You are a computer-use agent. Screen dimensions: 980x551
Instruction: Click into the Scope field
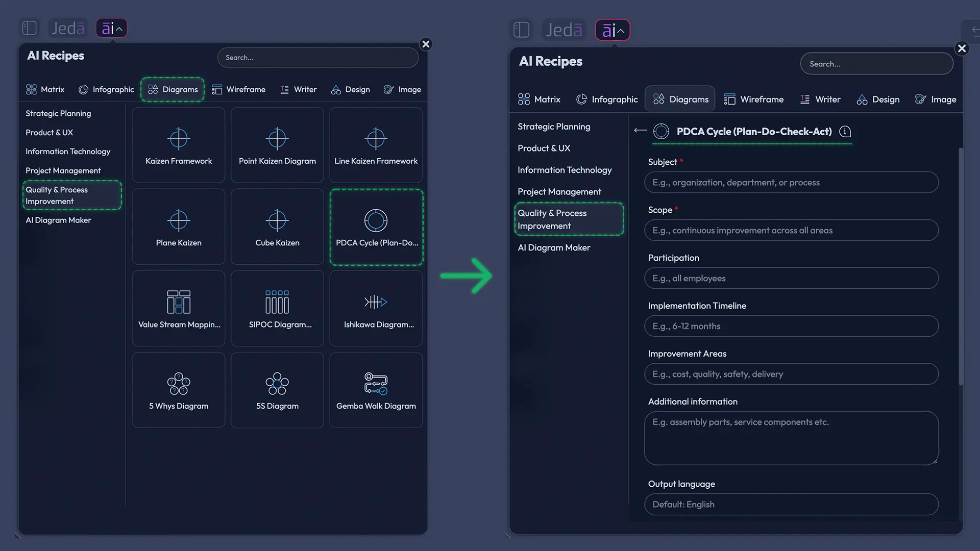791,231
